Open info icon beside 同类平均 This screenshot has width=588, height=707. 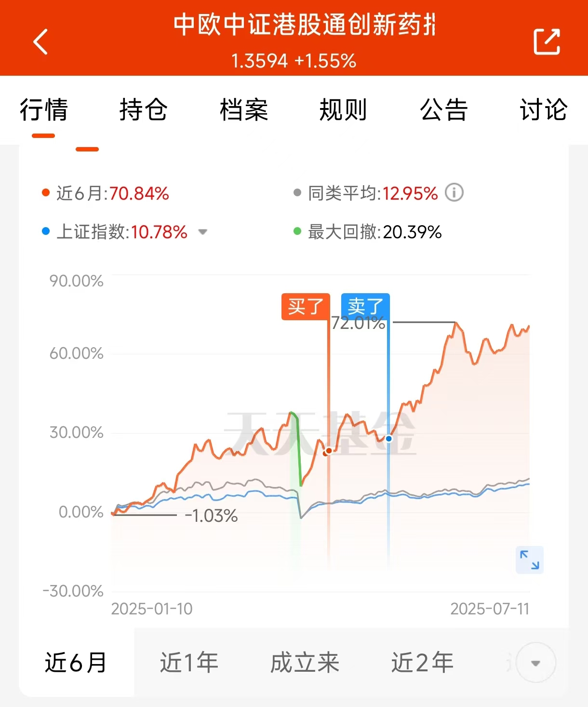[x=454, y=192]
